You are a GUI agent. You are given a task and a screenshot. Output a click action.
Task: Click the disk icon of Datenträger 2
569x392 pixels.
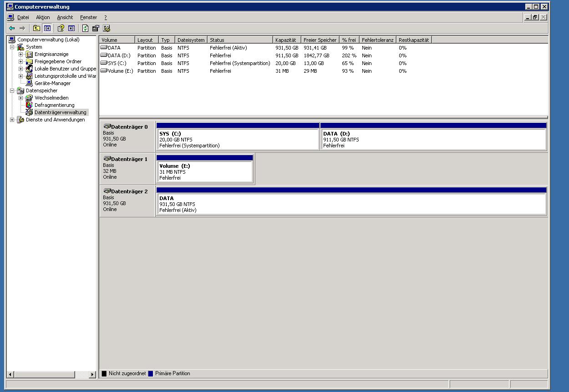tap(107, 191)
